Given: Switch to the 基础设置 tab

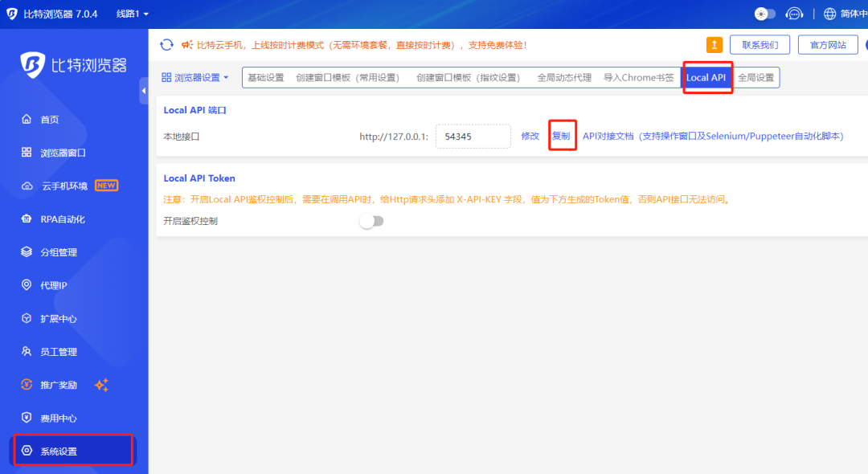Looking at the screenshot, I should [266, 77].
